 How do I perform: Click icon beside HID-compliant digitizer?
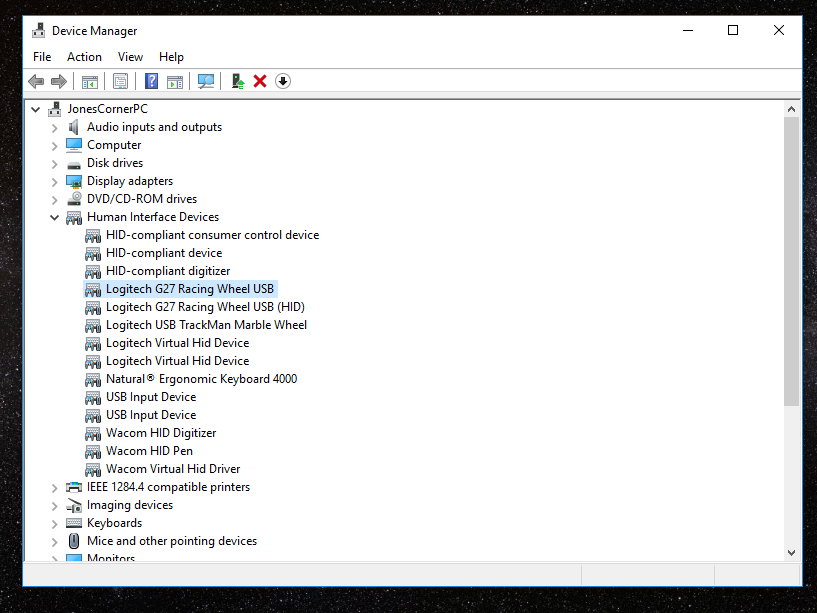click(93, 272)
